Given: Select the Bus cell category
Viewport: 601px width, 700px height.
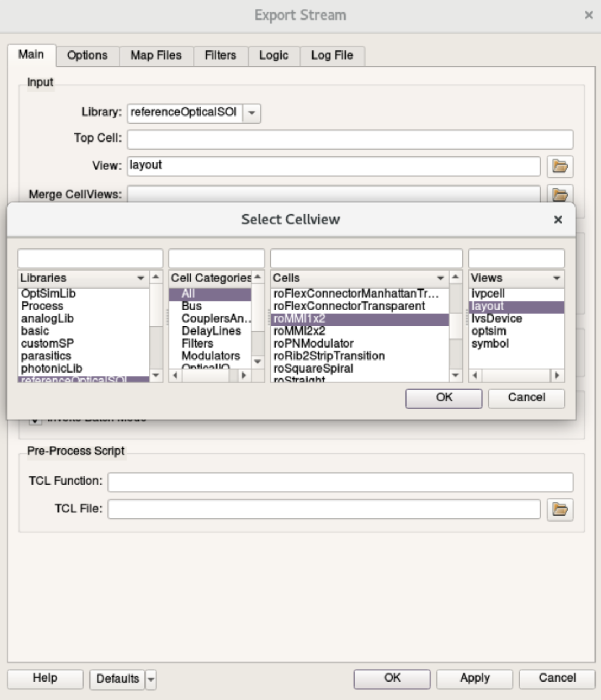Looking at the screenshot, I should (x=210, y=306).
